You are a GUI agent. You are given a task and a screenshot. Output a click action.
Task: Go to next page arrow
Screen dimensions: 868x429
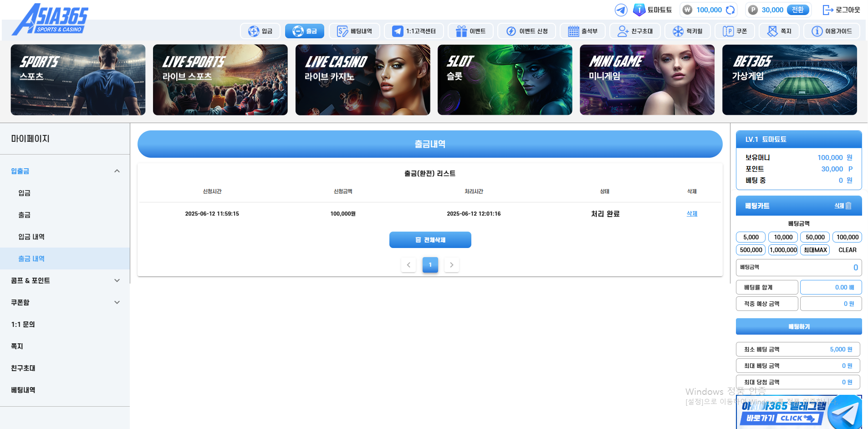[451, 265]
